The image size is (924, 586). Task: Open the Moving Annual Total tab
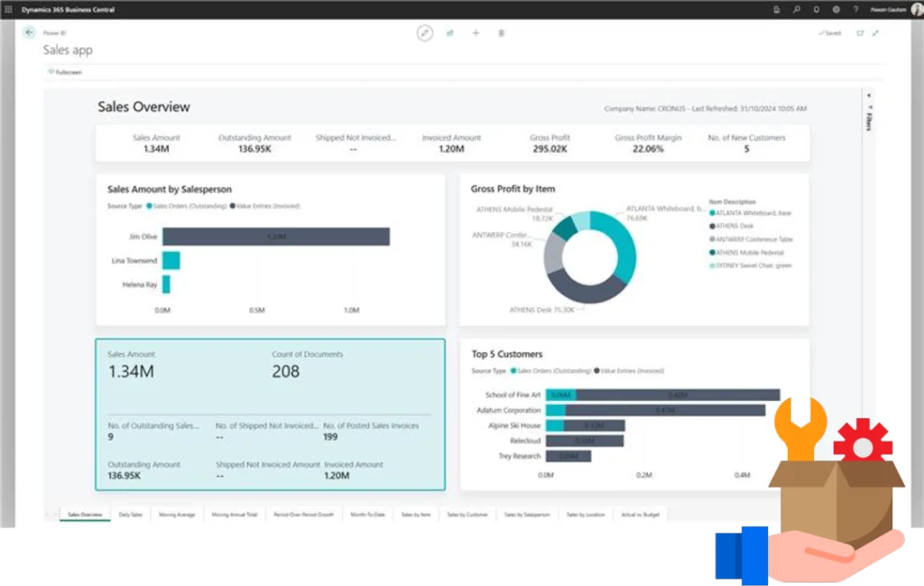pos(234,515)
